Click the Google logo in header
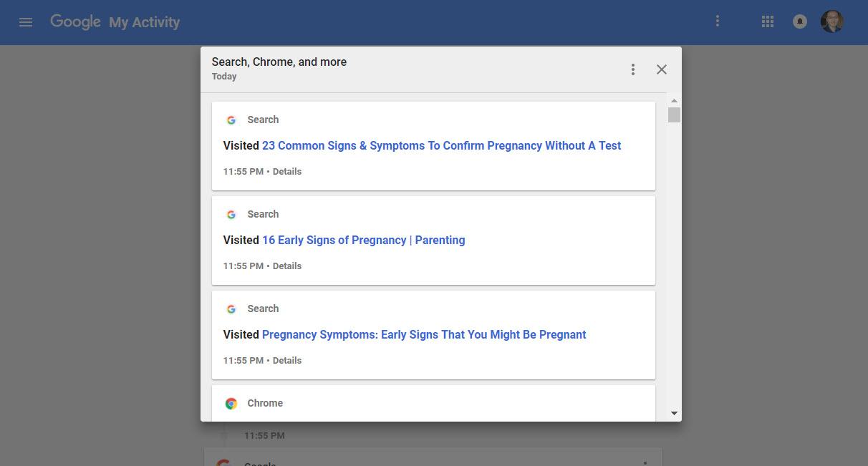Screen dimensions: 868x466 (75, 21)
